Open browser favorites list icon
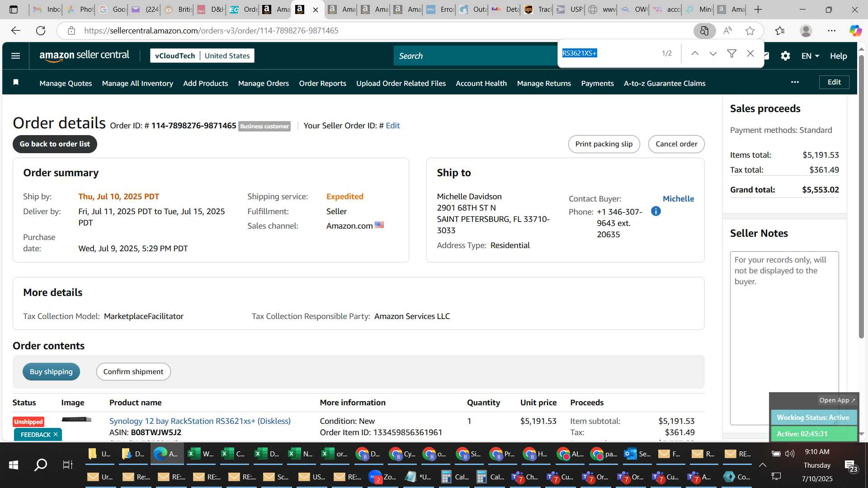 (x=780, y=30)
